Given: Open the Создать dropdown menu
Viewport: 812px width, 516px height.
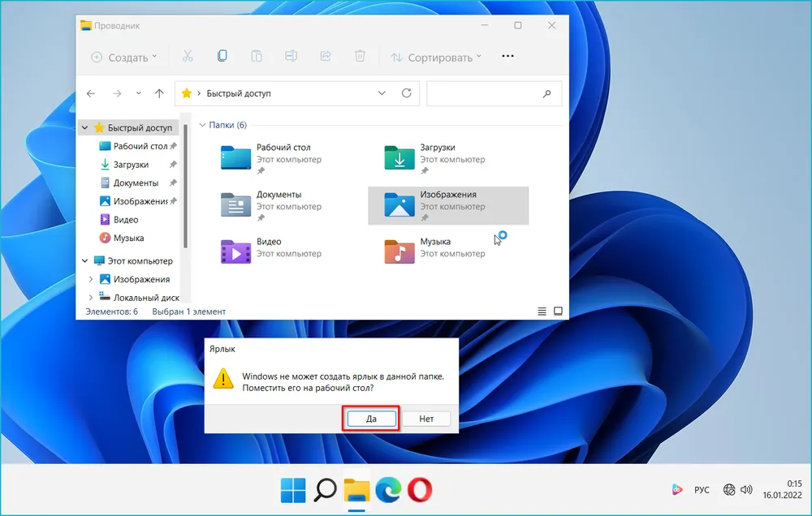Looking at the screenshot, I should tap(124, 58).
